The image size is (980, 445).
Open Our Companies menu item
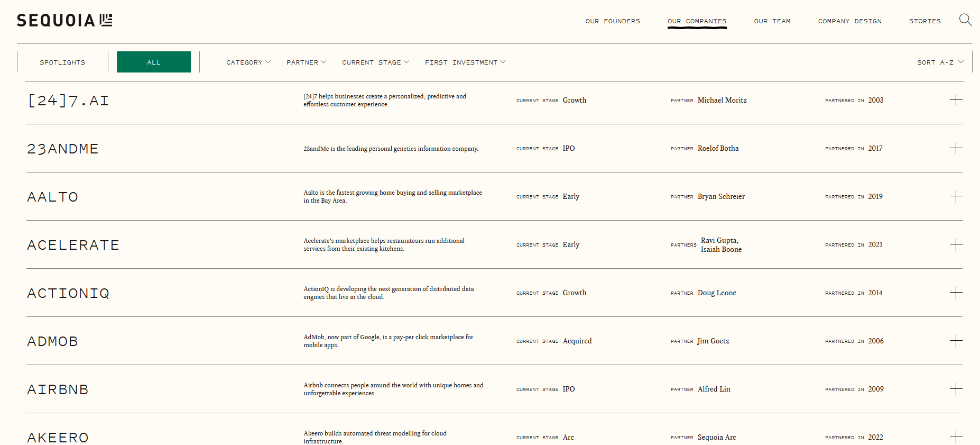[697, 21]
